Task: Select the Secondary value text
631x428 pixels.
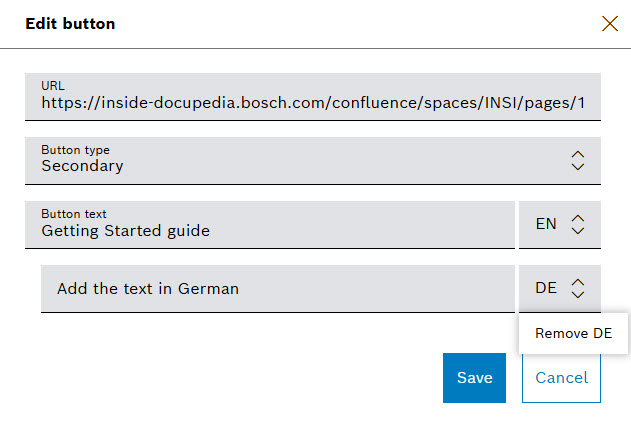Action: [82, 167]
